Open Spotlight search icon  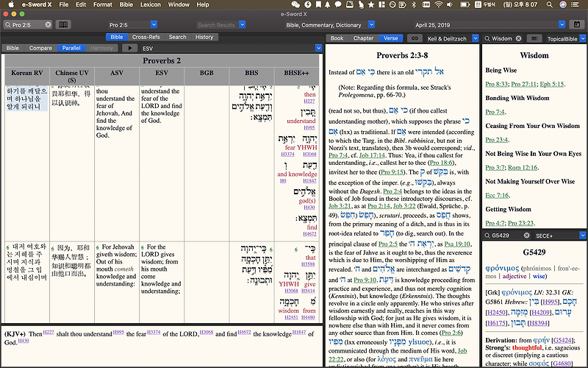549,4
